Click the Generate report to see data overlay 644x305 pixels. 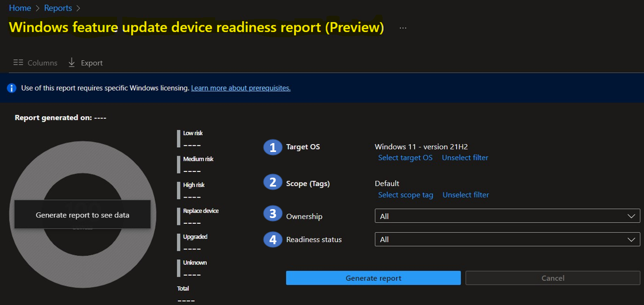click(x=82, y=214)
